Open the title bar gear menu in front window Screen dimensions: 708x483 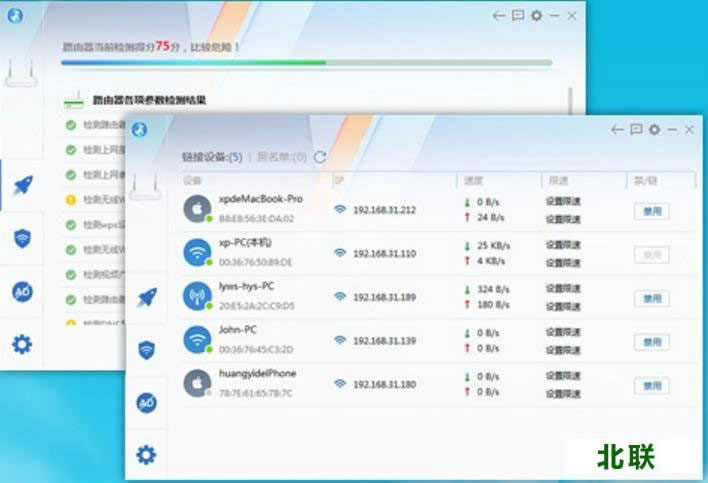(x=654, y=130)
